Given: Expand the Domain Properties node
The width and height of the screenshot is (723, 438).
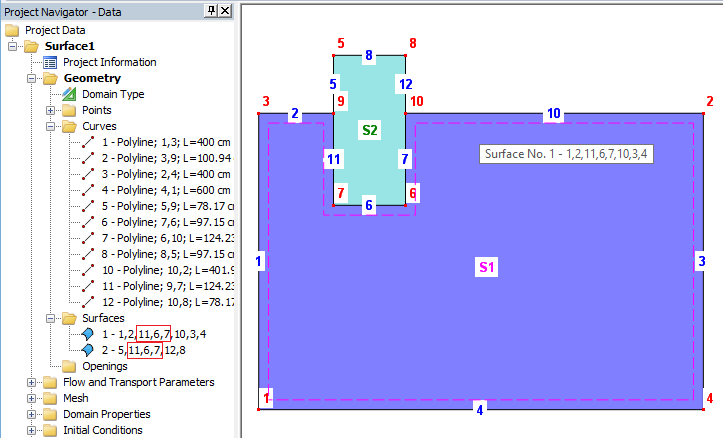Looking at the screenshot, I should point(31,414).
